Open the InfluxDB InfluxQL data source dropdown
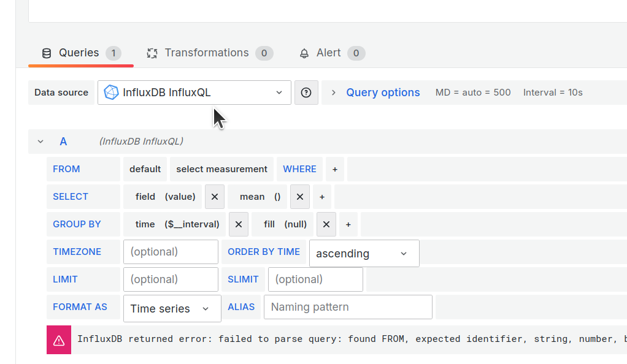 [194, 93]
